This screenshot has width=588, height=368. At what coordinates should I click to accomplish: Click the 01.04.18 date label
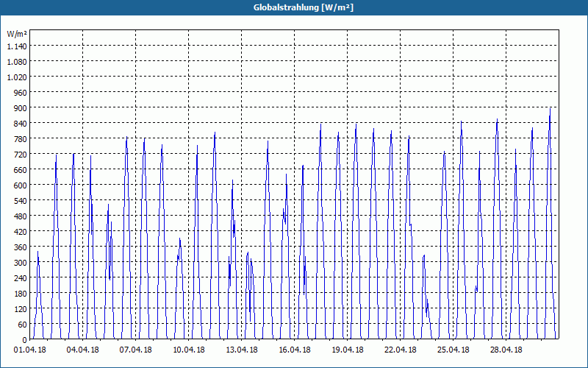coord(29,350)
